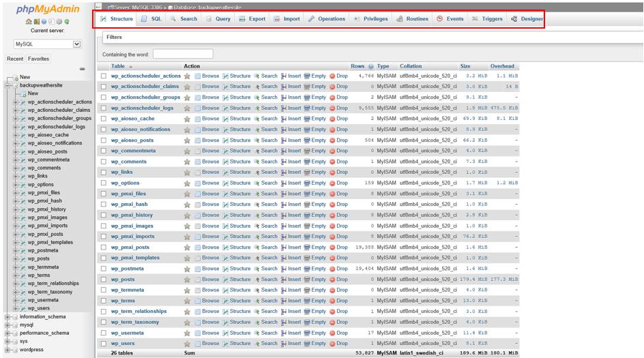Select wp_commentmeta row checkbox
The height and width of the screenshot is (358, 644).
[104, 151]
